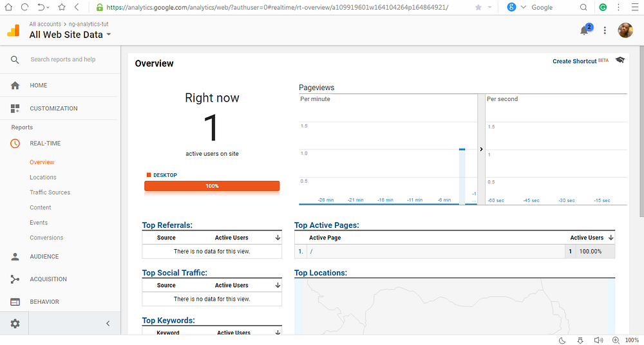Bookmark page with the star icon left of address bar
This screenshot has width=644, height=345.
tap(62, 7)
